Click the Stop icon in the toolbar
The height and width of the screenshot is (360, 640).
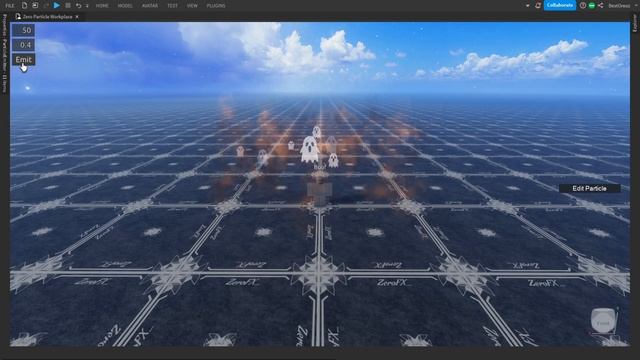(68, 6)
